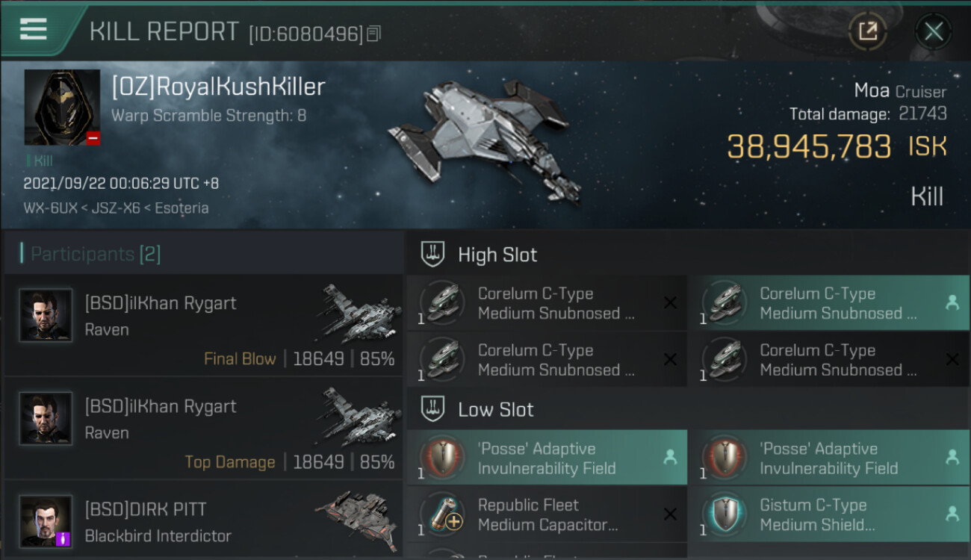Open RoyalKushKiller's character portrait

[x=62, y=108]
